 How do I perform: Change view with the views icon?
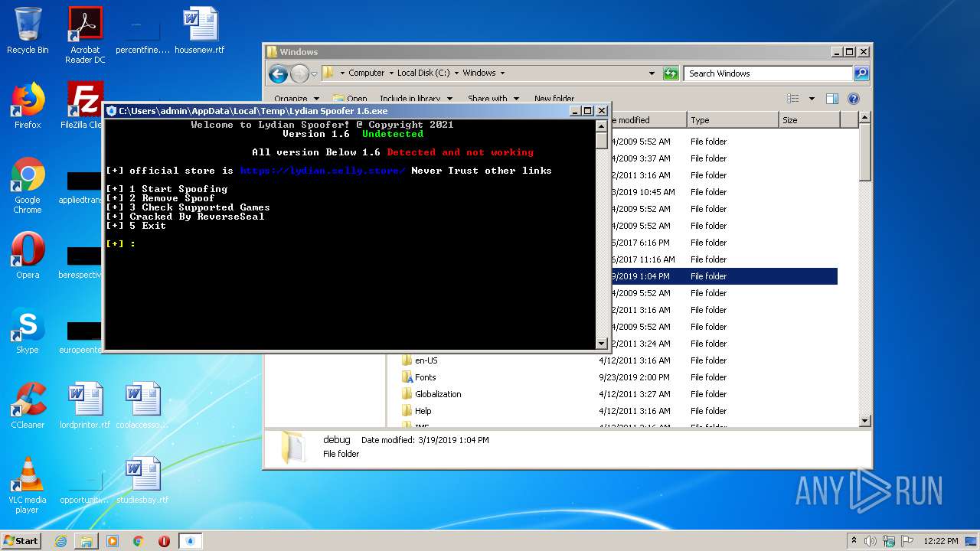coord(793,99)
